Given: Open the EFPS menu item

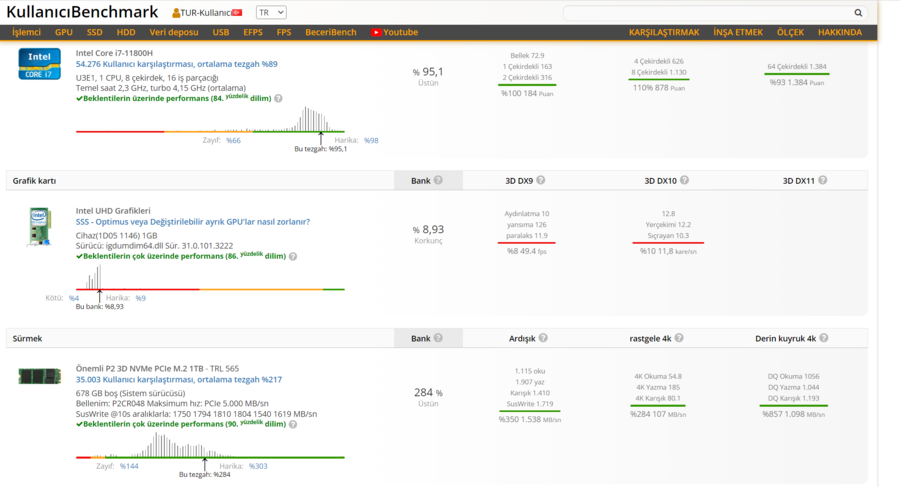Looking at the screenshot, I should point(253,32).
